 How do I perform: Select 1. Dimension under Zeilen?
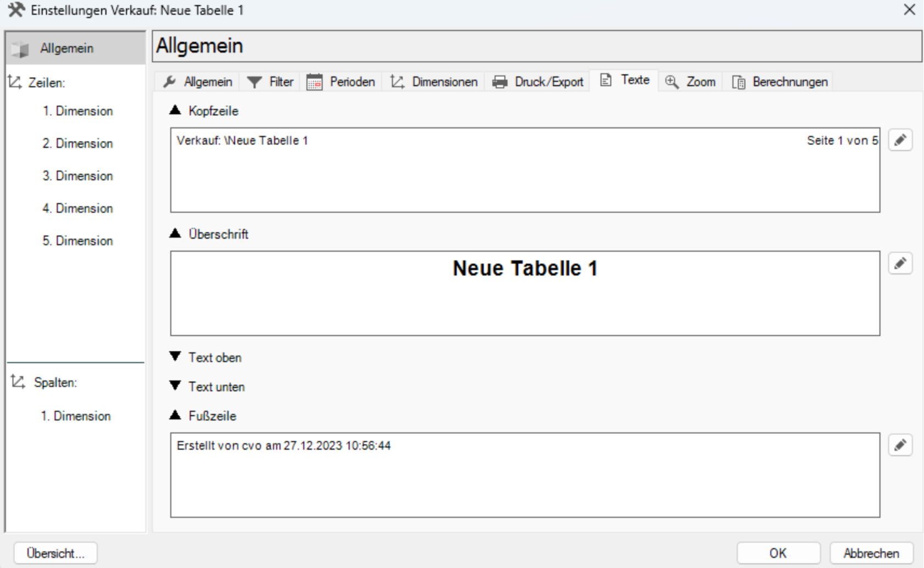pyautogui.click(x=78, y=111)
